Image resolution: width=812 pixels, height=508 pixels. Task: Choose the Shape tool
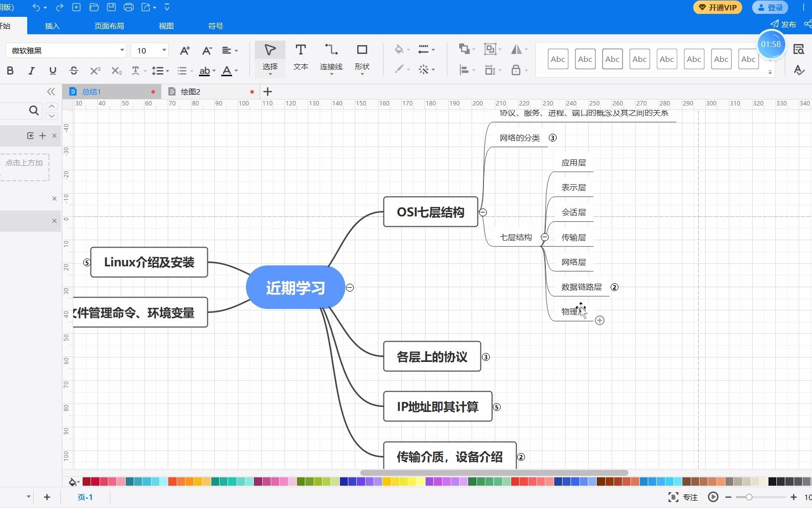(362, 59)
